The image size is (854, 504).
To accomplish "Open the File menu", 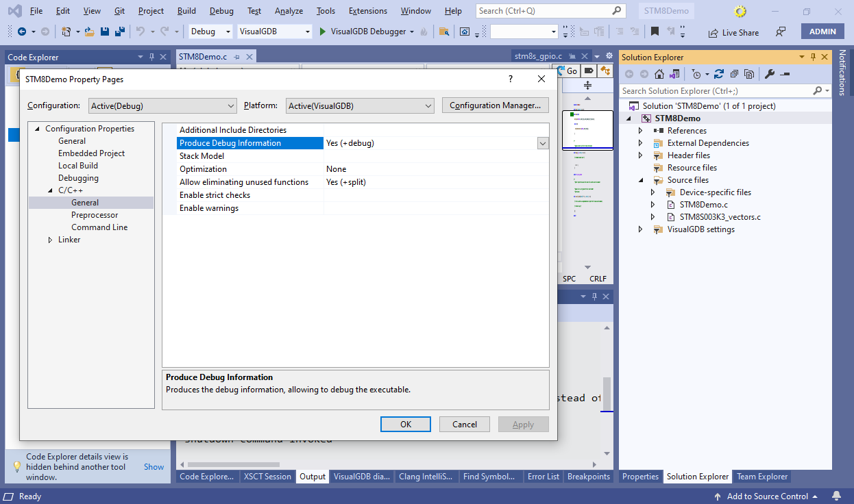I will (36, 11).
